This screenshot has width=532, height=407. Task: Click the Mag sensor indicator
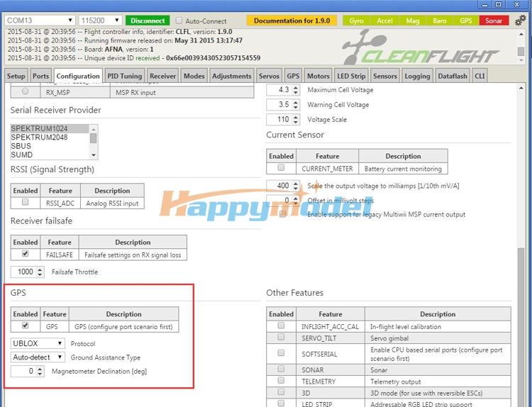point(413,21)
